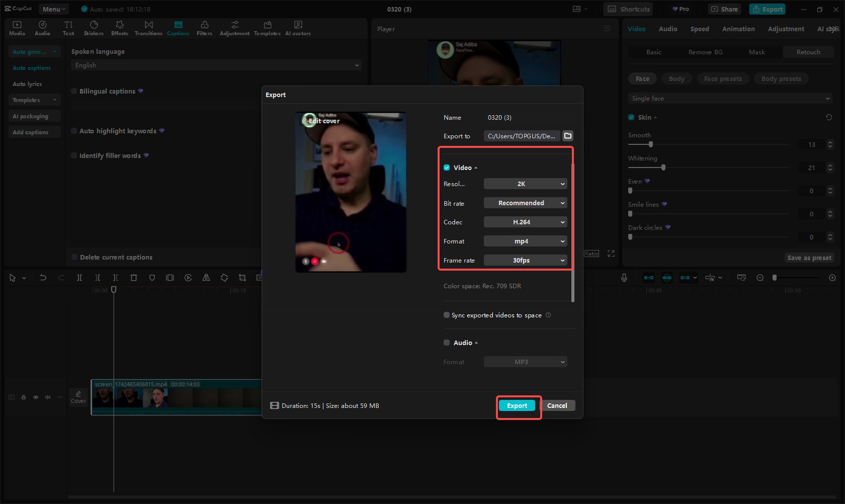The height and width of the screenshot is (504, 845).
Task: Uncheck the Video export checkbox
Action: tap(447, 167)
